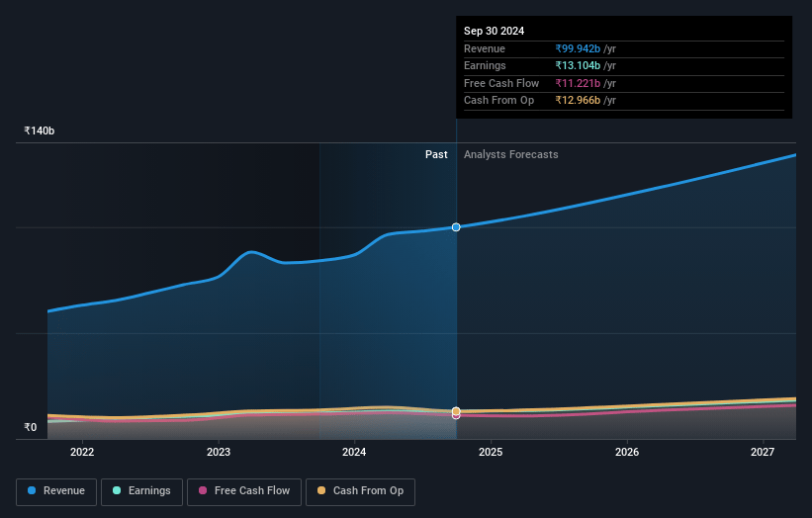Screen dimensions: 812x518
Task: Click the 2027 x-axis label
Action: (763, 453)
